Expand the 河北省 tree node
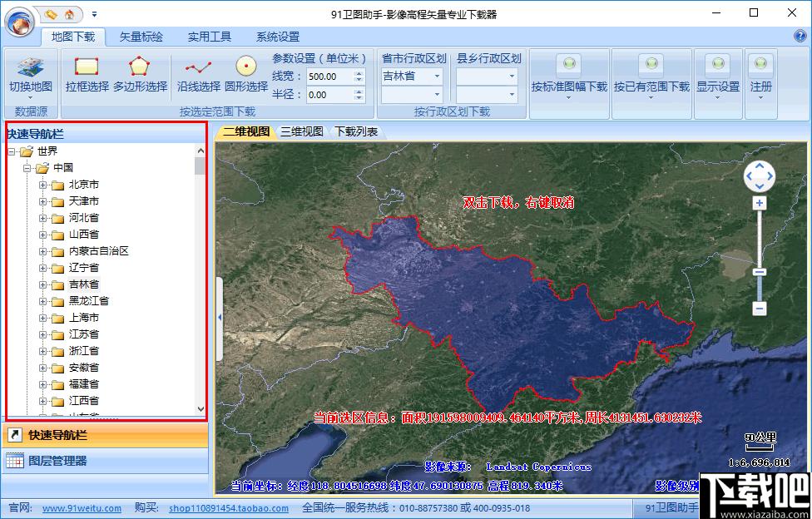812x519 pixels. [x=43, y=218]
